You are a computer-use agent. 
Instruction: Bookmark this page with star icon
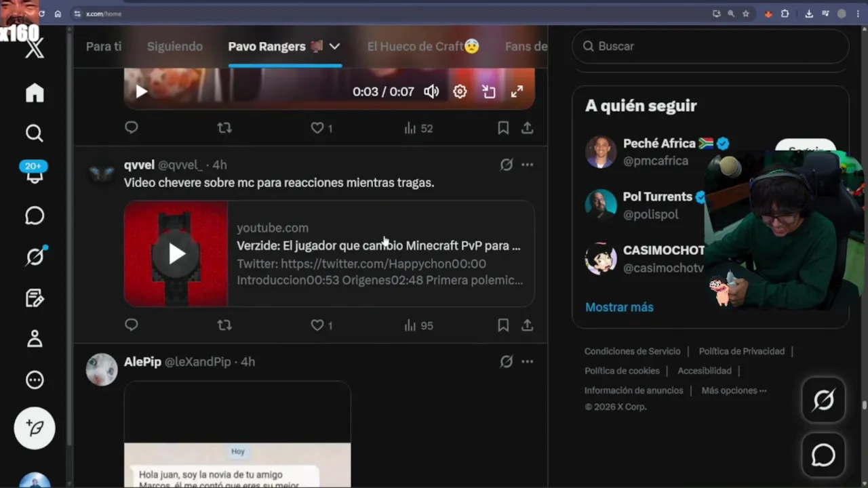click(745, 14)
